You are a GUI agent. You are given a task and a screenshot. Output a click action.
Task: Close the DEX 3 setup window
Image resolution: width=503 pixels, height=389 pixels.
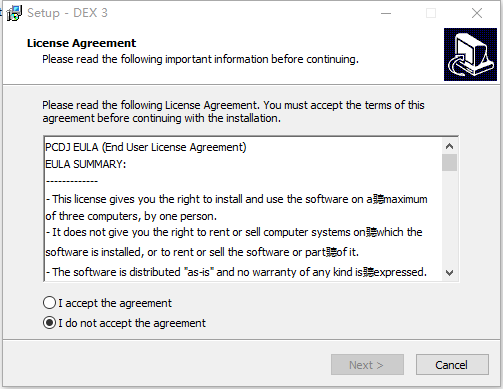(477, 13)
